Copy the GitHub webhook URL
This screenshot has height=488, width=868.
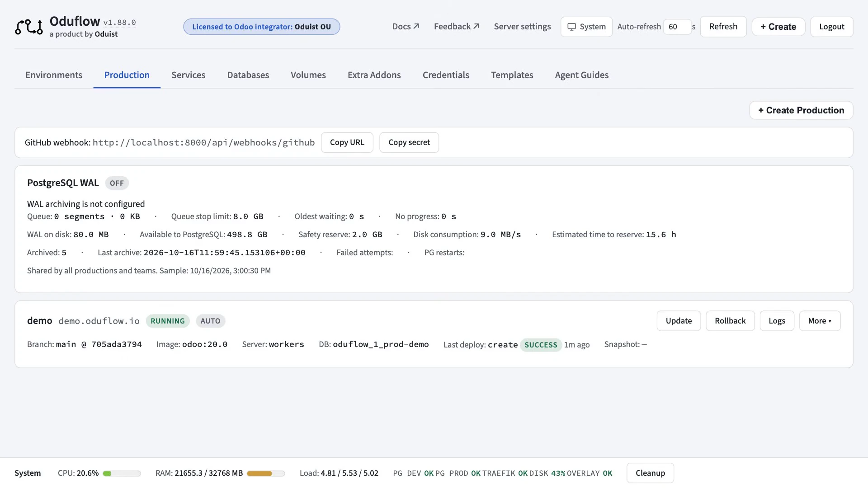347,142
